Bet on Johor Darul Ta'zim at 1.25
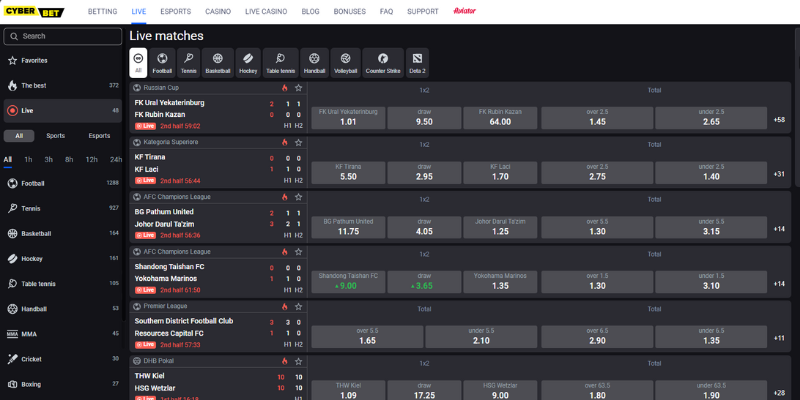The height and width of the screenshot is (400, 800). [500, 227]
